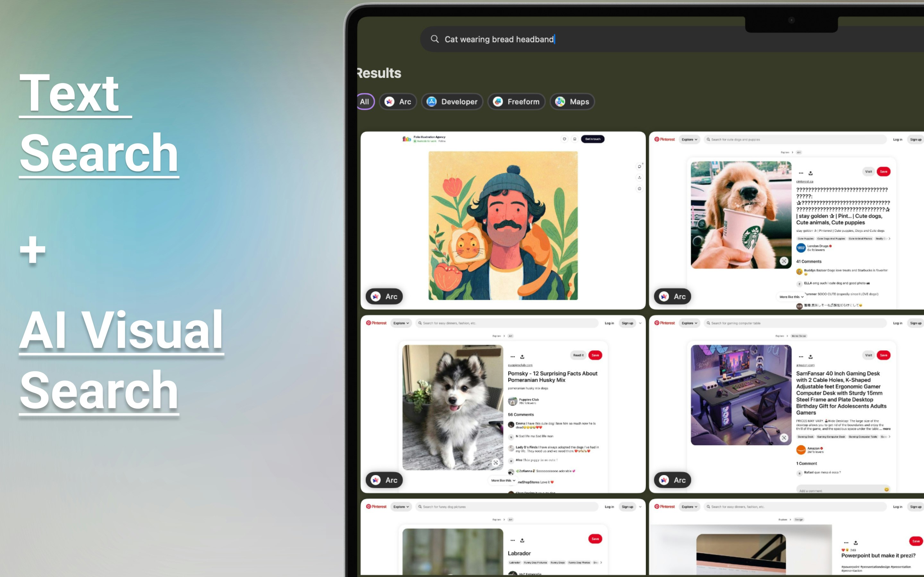This screenshot has height=577, width=924.
Task: Select the Maps filter chip
Action: click(572, 102)
